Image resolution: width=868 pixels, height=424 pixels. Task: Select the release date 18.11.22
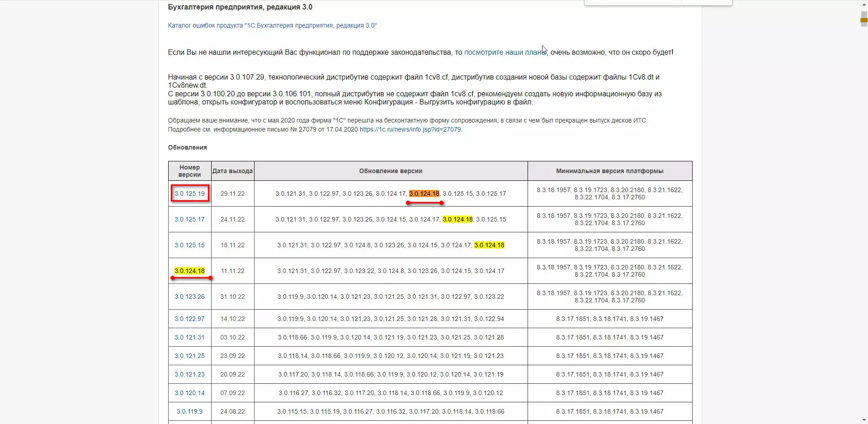[x=232, y=245]
